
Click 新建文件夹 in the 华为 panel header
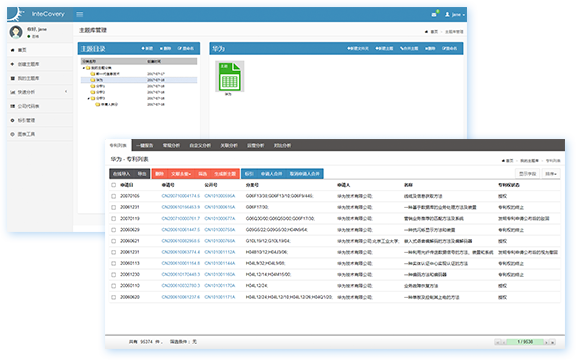(x=358, y=48)
